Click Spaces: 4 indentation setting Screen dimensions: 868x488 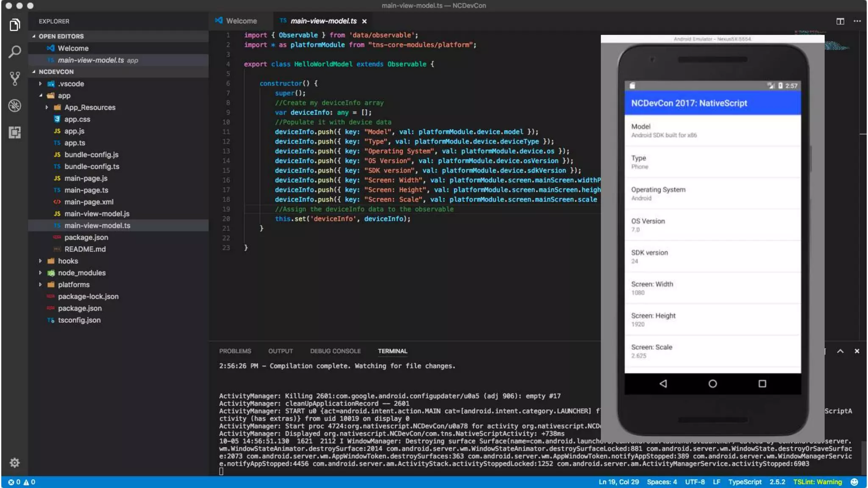pos(662,482)
